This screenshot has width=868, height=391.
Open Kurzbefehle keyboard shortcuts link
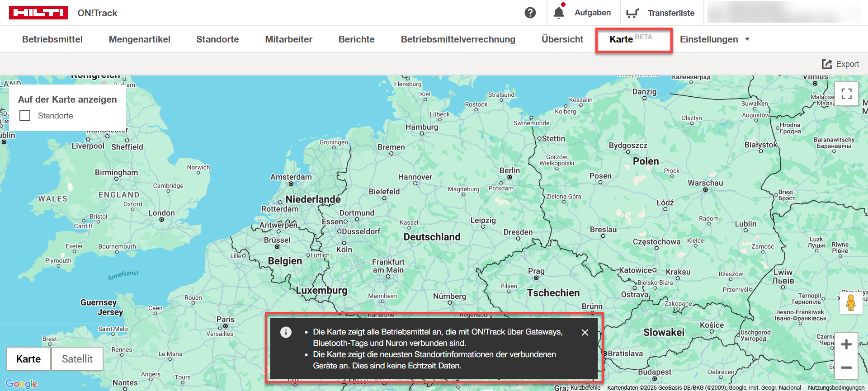(x=585, y=387)
